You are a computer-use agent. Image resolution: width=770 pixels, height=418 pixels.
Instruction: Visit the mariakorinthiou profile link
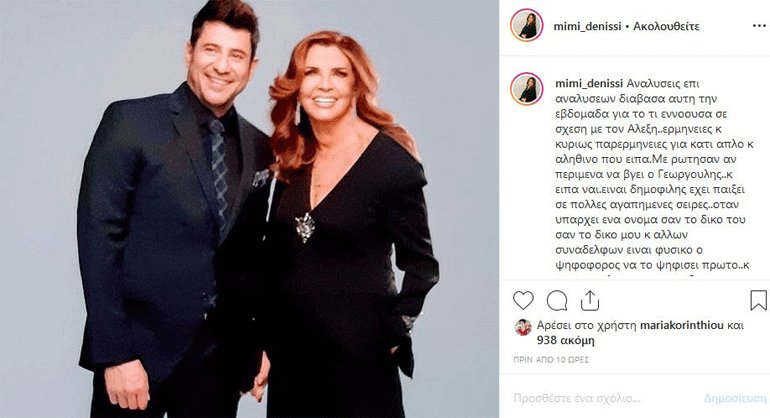click(x=682, y=325)
